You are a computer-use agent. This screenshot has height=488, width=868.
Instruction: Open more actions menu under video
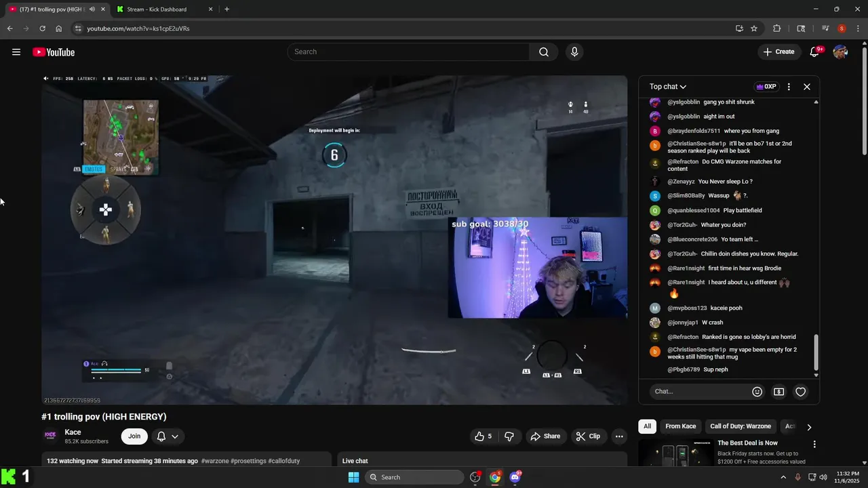[x=619, y=436]
